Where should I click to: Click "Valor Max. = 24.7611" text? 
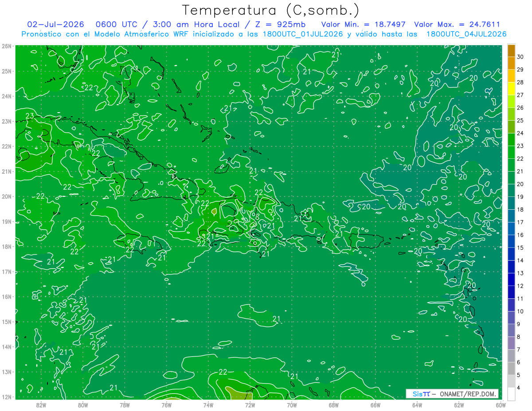[x=457, y=25]
